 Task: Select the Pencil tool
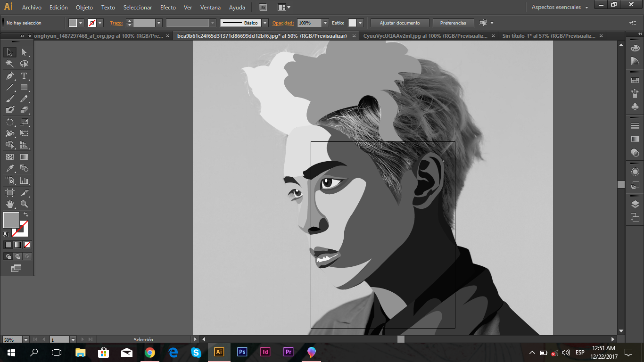[x=24, y=99]
